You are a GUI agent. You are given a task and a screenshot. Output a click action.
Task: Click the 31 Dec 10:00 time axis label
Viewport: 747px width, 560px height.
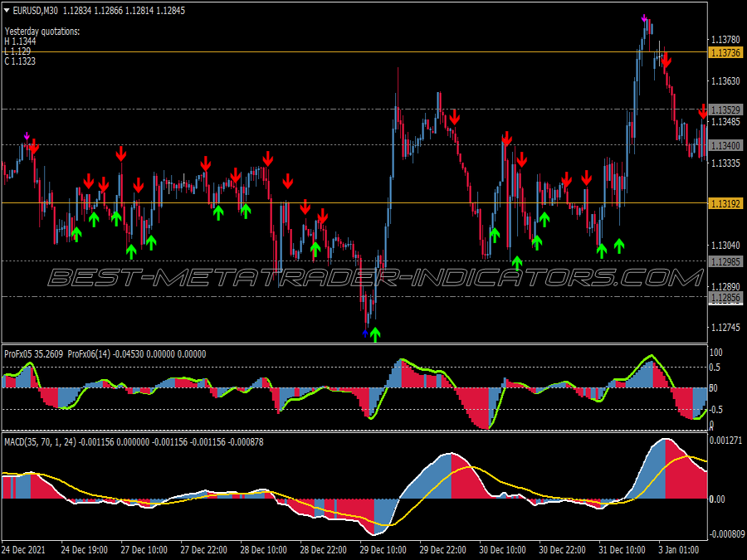(622, 550)
